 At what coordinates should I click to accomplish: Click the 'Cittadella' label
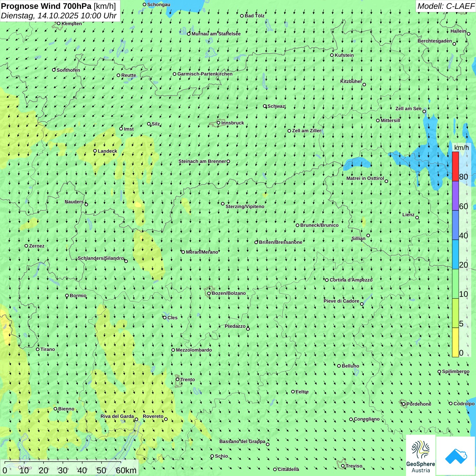tap(288, 469)
